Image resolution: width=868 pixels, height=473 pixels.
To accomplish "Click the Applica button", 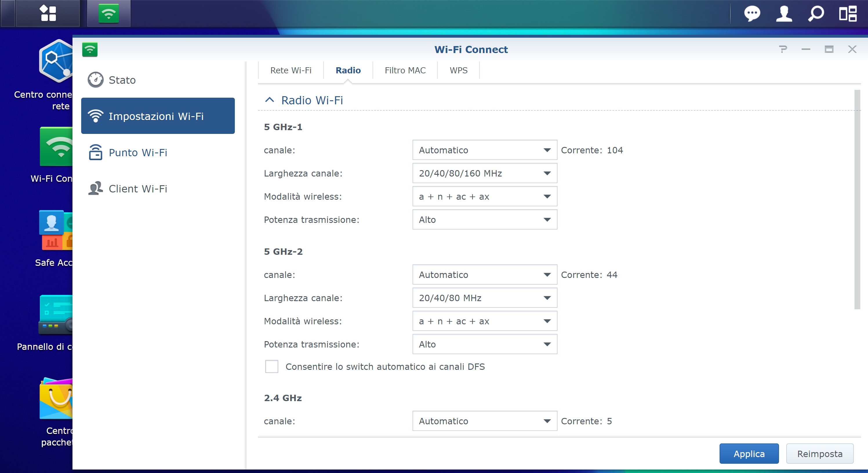I will [x=749, y=454].
